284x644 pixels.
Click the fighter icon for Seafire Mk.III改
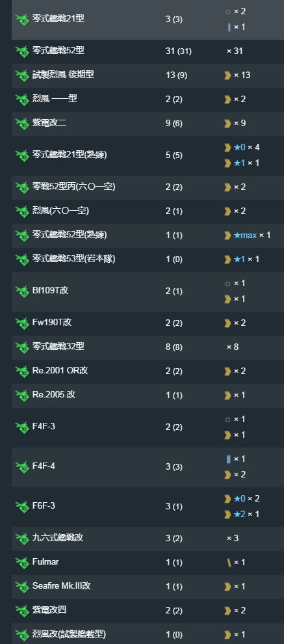pyautogui.click(x=21, y=587)
